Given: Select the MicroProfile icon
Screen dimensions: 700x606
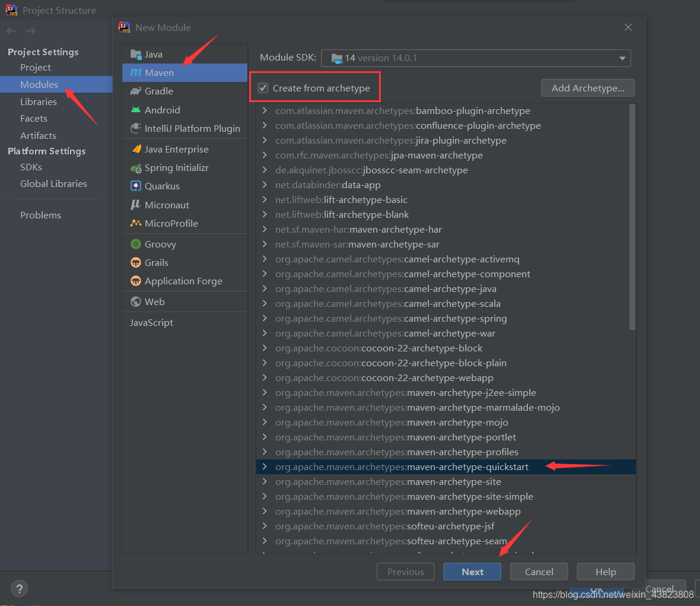Looking at the screenshot, I should [x=136, y=223].
